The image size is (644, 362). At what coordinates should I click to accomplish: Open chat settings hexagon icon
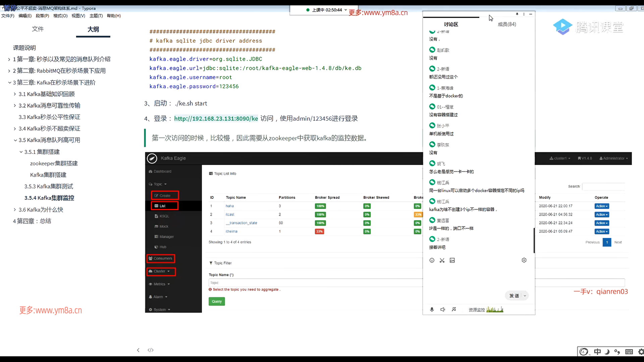[x=524, y=260]
